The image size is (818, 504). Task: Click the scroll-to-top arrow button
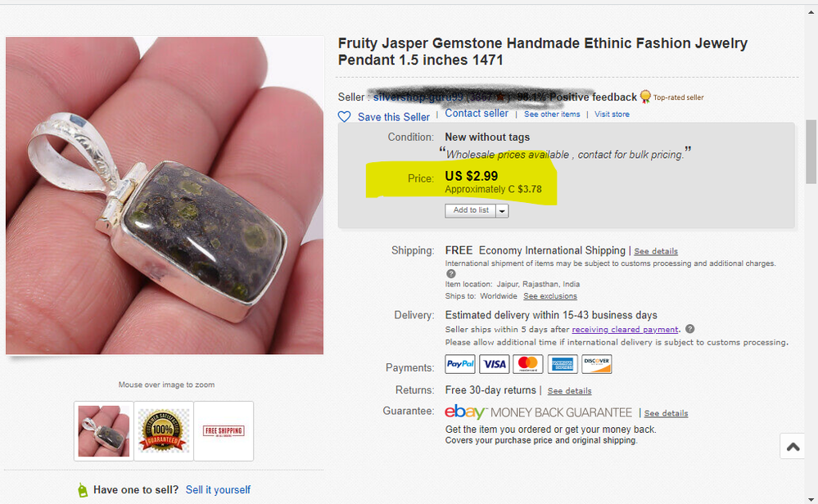click(x=793, y=447)
